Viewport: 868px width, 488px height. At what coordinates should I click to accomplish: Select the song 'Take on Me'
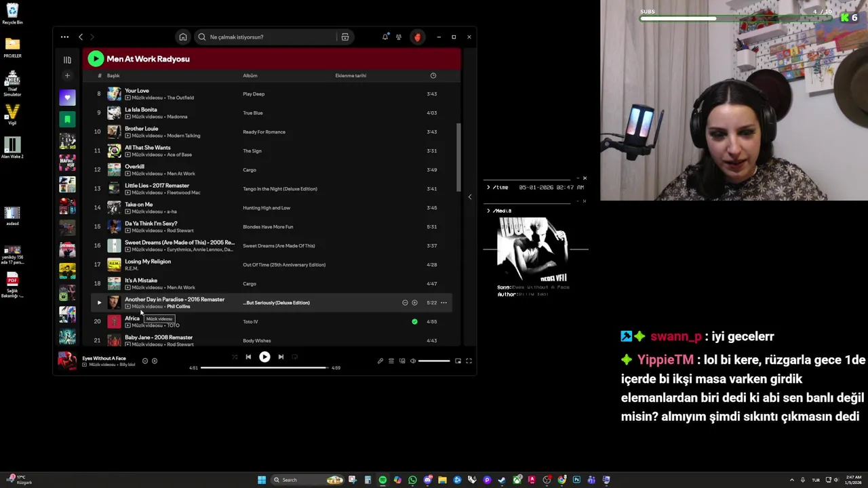(139, 204)
